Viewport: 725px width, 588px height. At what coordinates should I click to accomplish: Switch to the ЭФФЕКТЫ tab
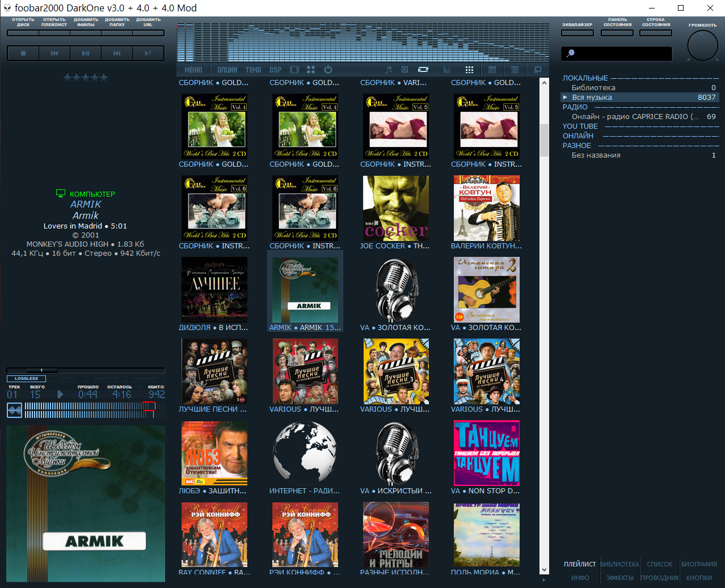coord(619,578)
